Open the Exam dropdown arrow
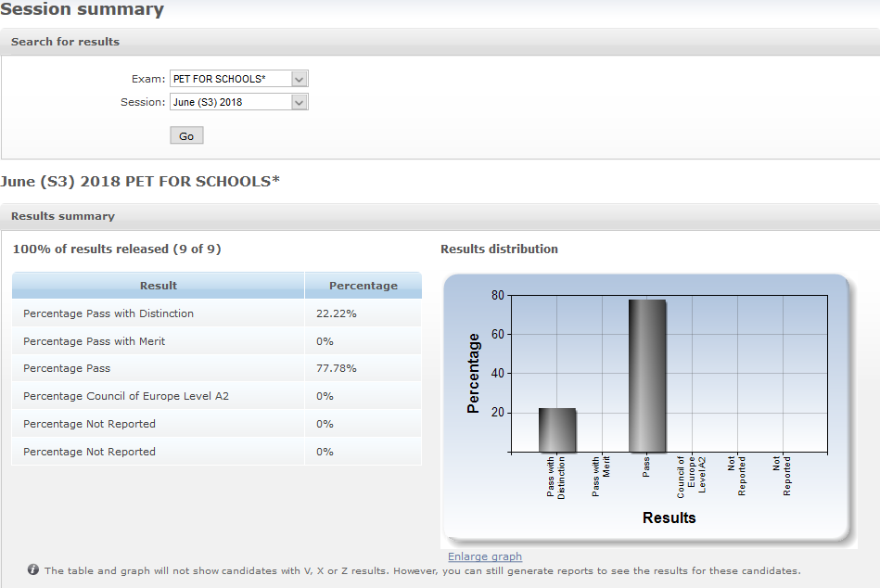Screen dimensions: 880x588 300,79
